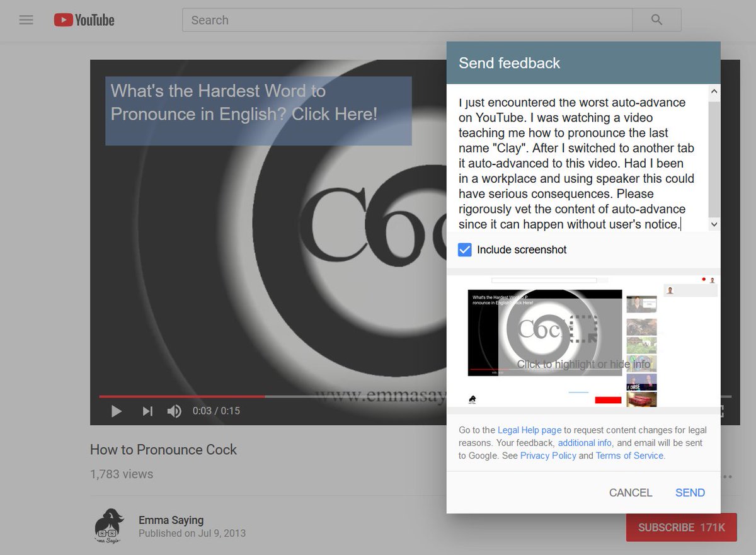
Task: Send the feedback
Action: point(690,493)
